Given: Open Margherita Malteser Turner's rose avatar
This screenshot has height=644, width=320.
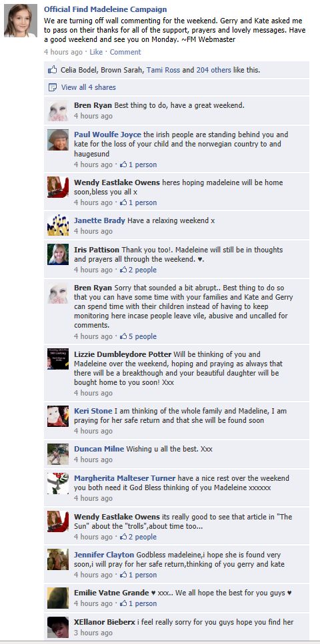Looking at the screenshot, I should [58, 483].
